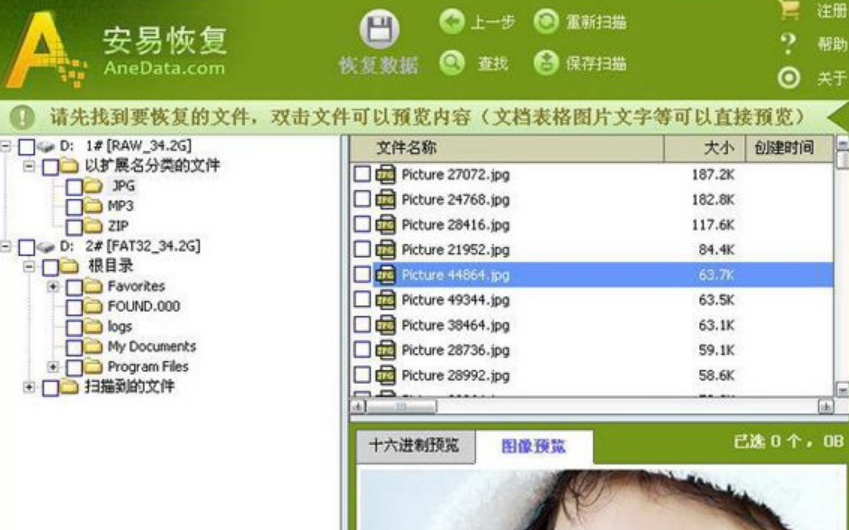The image size is (849, 530).
Task: Click the floppy disk recover data icon
Action: (379, 29)
